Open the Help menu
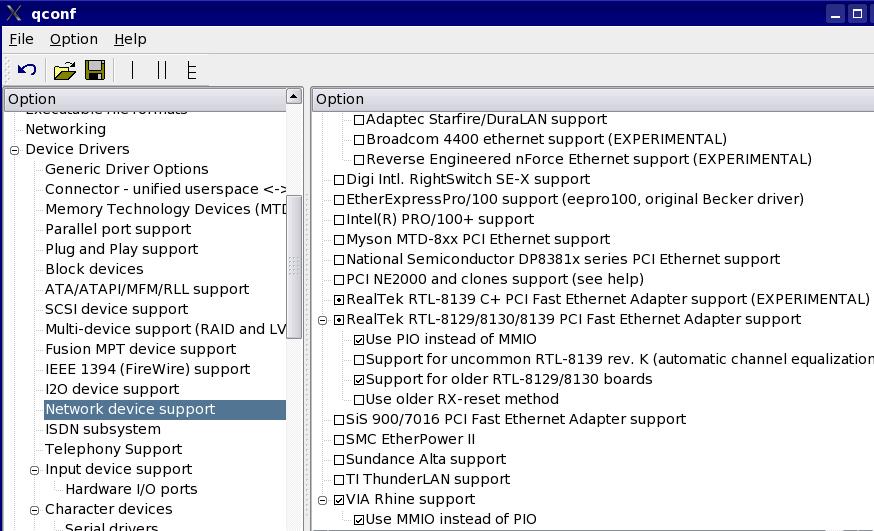 (130, 40)
